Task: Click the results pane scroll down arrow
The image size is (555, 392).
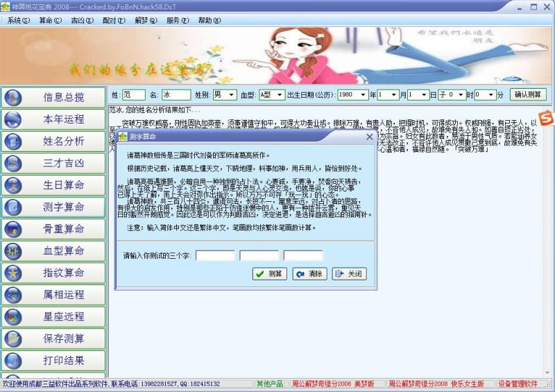Action: pos(548,373)
